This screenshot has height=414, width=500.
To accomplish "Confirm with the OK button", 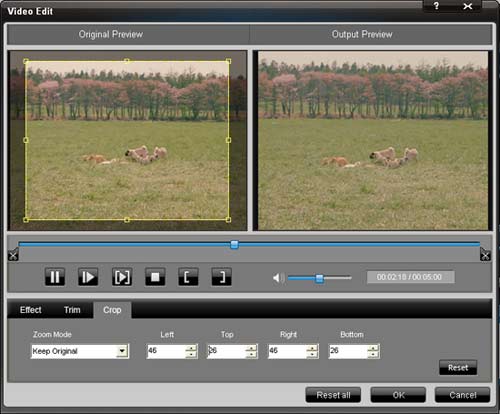I will (x=398, y=395).
